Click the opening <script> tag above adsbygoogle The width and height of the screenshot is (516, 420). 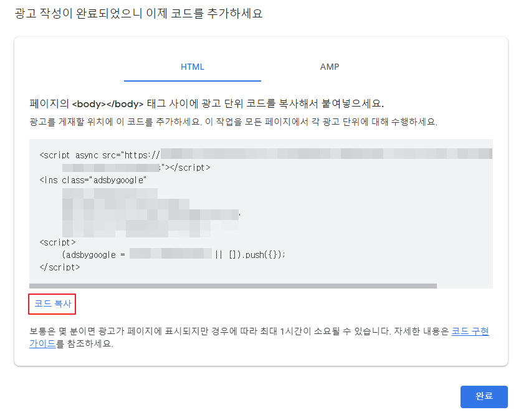57,242
